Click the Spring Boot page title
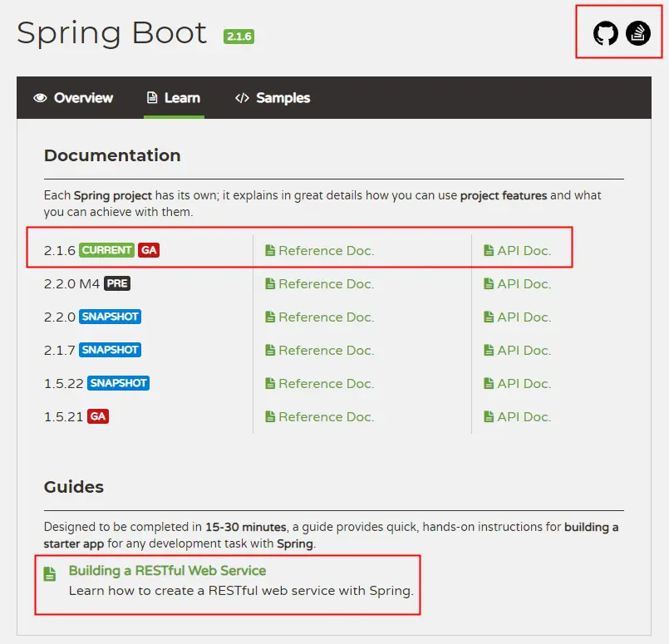Image resolution: width=669 pixels, height=644 pixels. 112,33
